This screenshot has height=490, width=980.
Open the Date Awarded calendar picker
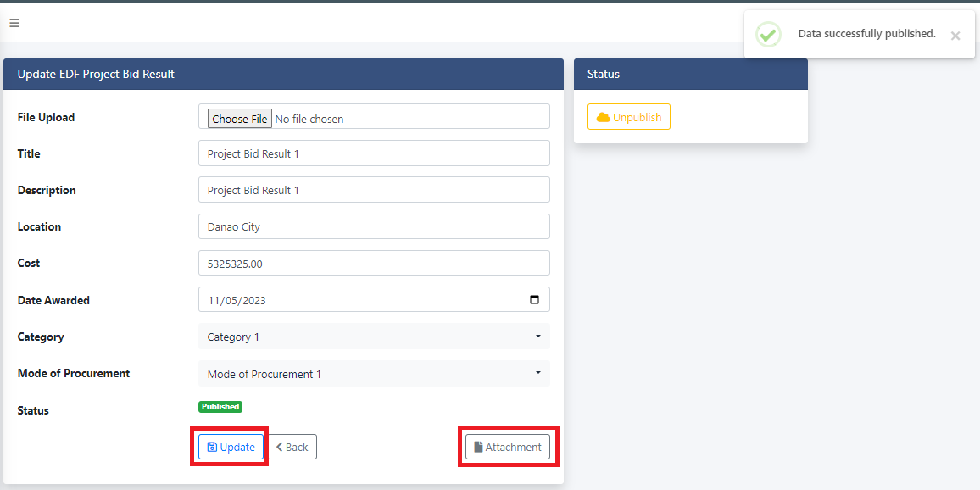(534, 299)
